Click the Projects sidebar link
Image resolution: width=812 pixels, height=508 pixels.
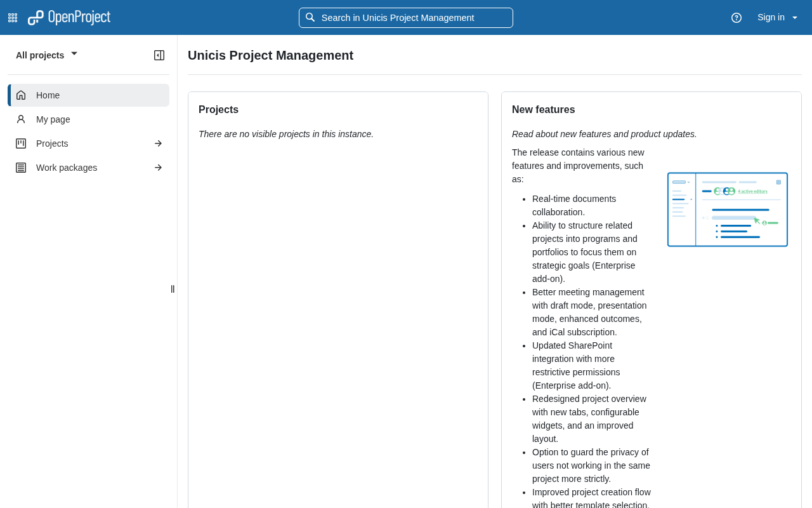click(x=52, y=144)
